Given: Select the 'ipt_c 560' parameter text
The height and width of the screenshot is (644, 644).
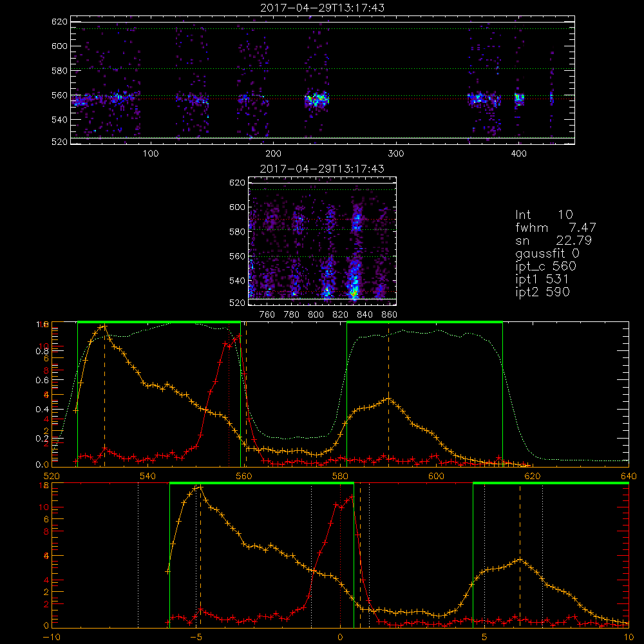Looking at the screenshot, I should (546, 267).
